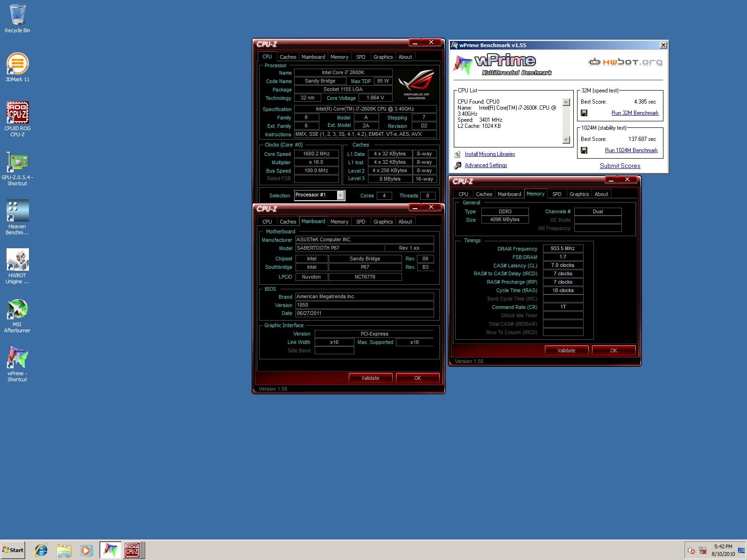Viewport: 747px width, 560px height.
Task: Click the Republic of Gamers logo
Action: tap(416, 84)
